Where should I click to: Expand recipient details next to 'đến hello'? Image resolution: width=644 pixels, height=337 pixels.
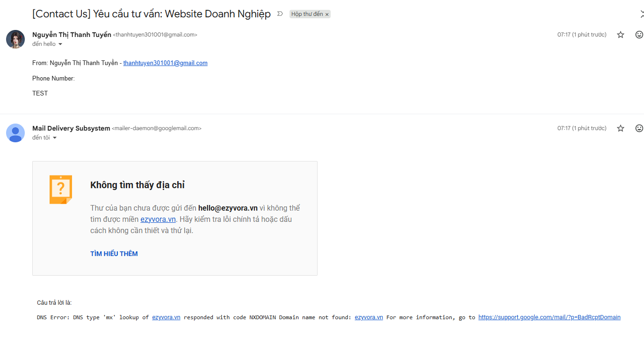click(x=60, y=44)
